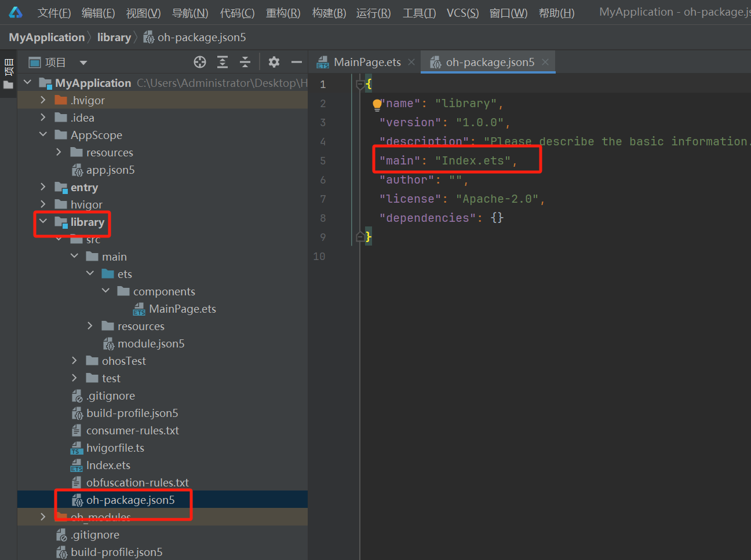Click MyApplication in the breadcrumb
This screenshot has width=751, height=560.
pyautogui.click(x=47, y=38)
